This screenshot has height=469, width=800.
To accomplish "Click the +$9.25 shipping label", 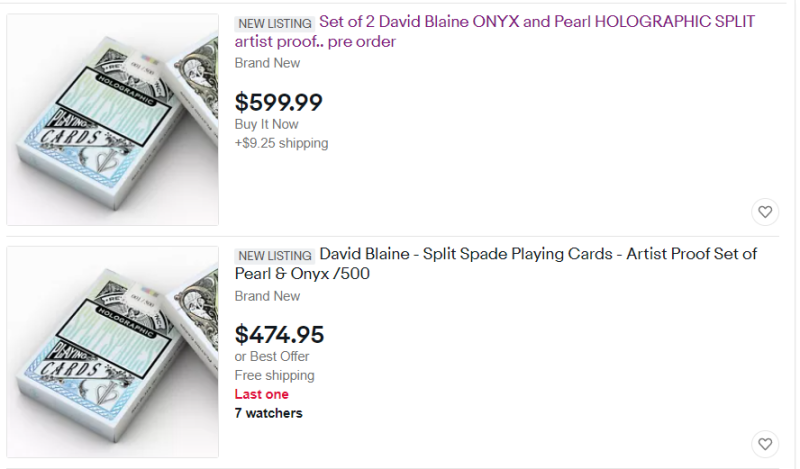I will click(281, 143).
